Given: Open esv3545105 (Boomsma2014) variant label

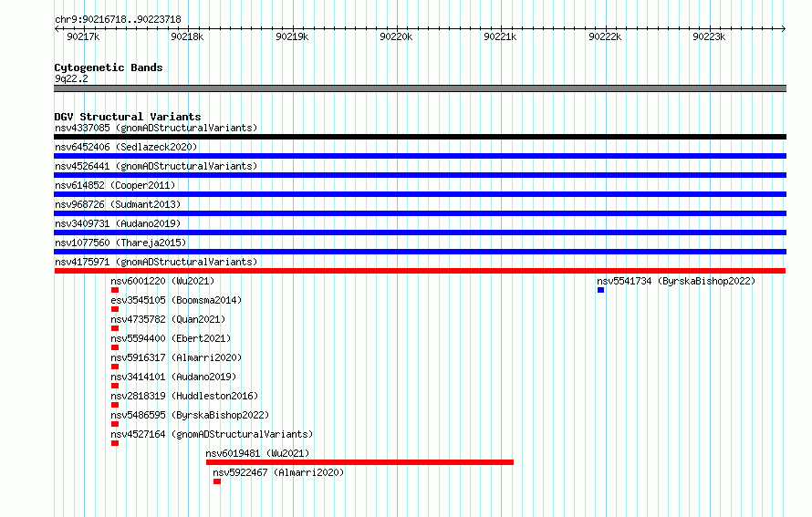Looking at the screenshot, I should [176, 300].
